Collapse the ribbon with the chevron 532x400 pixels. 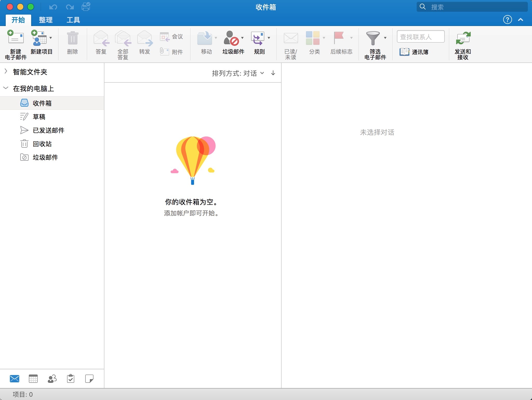pyautogui.click(x=521, y=20)
